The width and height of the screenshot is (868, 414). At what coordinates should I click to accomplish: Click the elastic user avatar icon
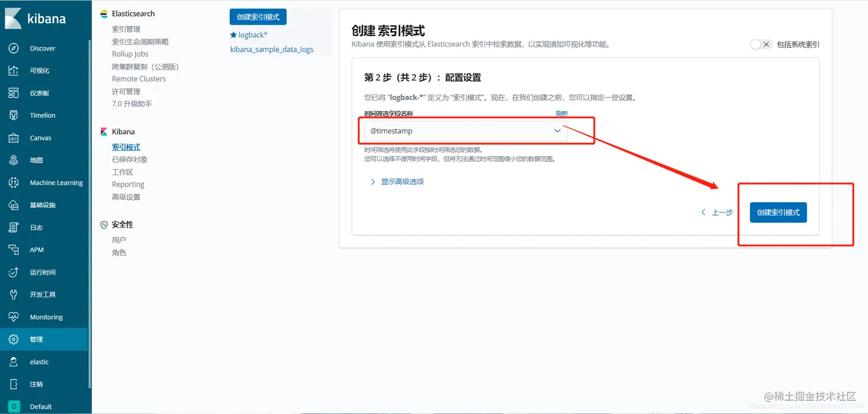[x=14, y=362]
